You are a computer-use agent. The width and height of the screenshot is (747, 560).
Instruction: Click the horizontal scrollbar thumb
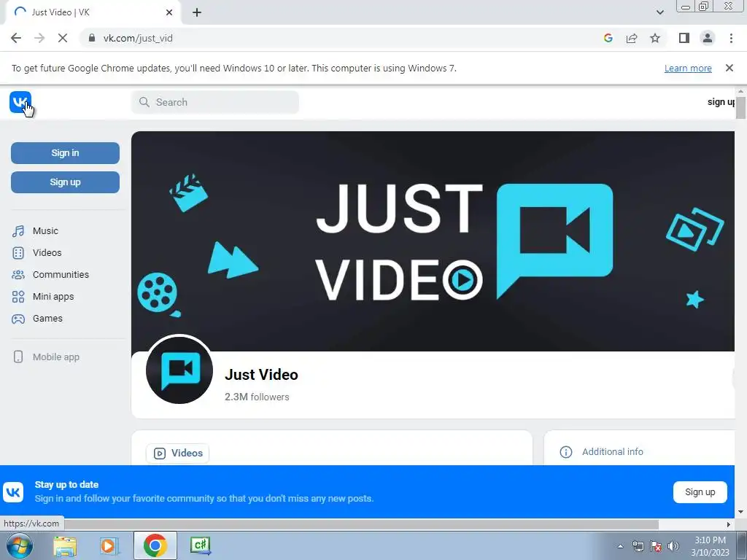pyautogui.click(x=361, y=524)
